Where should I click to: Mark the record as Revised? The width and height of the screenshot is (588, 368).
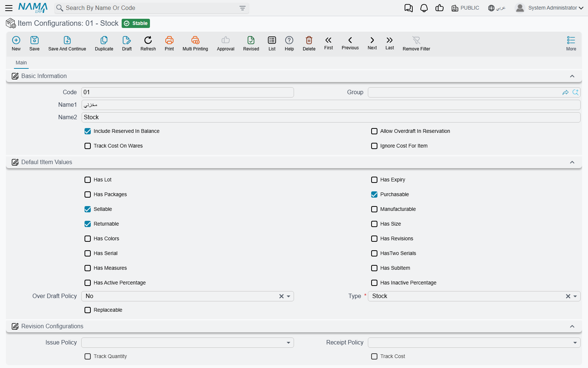(251, 43)
